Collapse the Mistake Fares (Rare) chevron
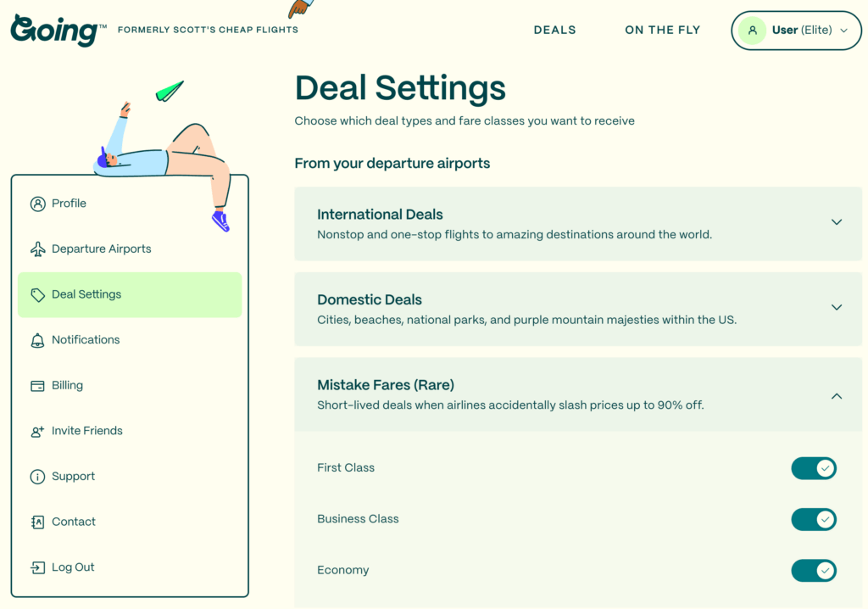The height and width of the screenshot is (609, 868). (x=837, y=396)
